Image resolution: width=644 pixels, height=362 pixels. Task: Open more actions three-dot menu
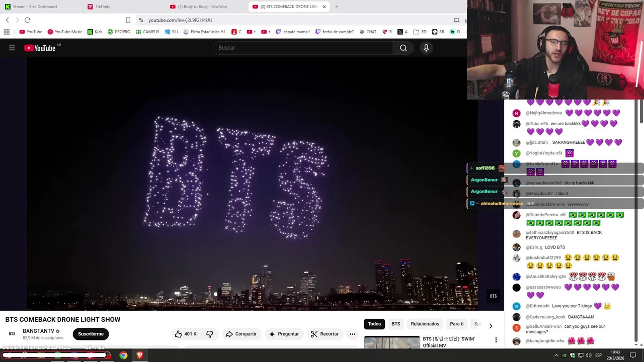click(x=352, y=334)
